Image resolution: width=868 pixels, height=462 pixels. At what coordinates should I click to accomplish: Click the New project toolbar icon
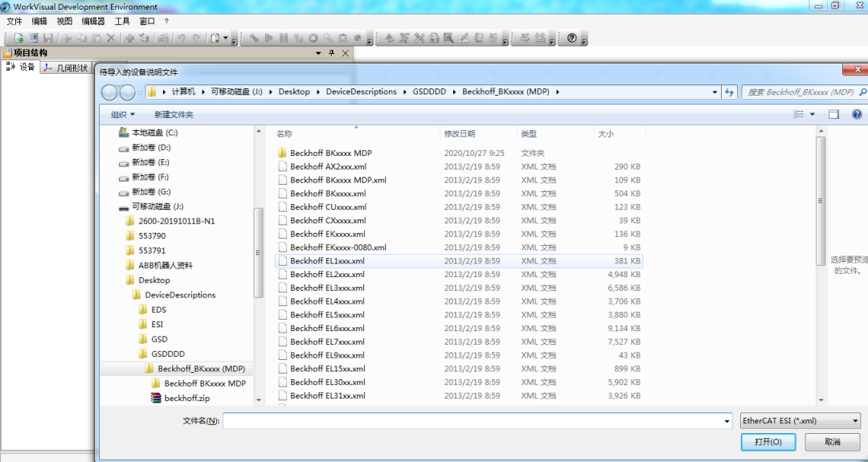(x=18, y=39)
